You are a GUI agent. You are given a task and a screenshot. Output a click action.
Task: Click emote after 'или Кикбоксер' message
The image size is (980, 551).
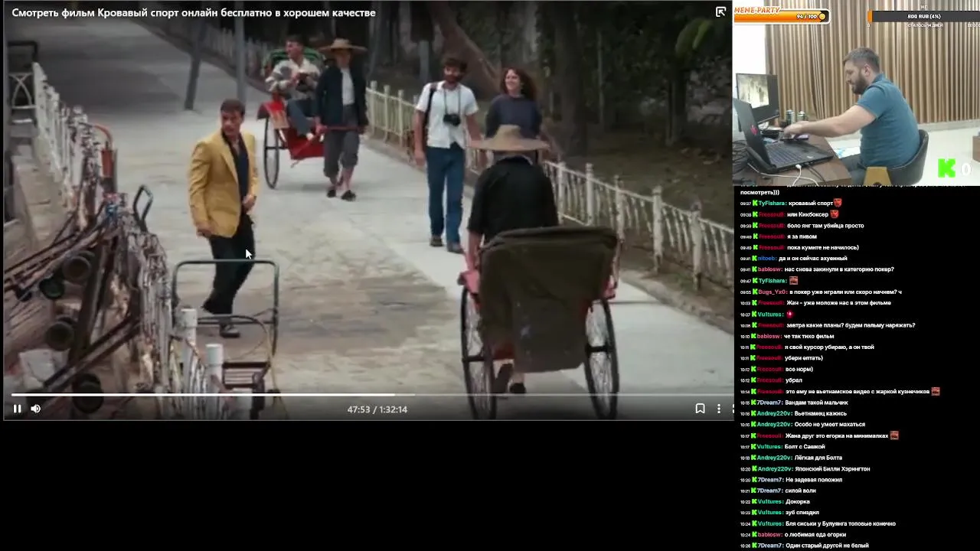coord(835,214)
